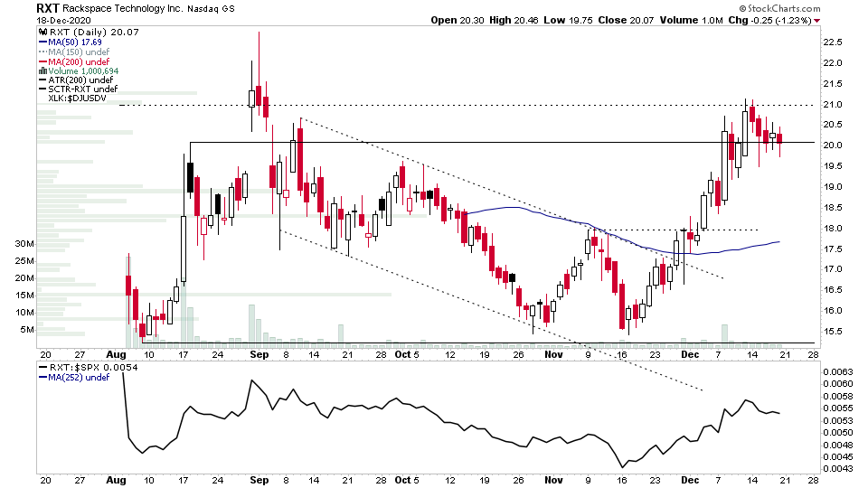Click the 'Rackspace Technology Inc.' company name
Viewport: 868px width, 488px height.
[x=122, y=8]
